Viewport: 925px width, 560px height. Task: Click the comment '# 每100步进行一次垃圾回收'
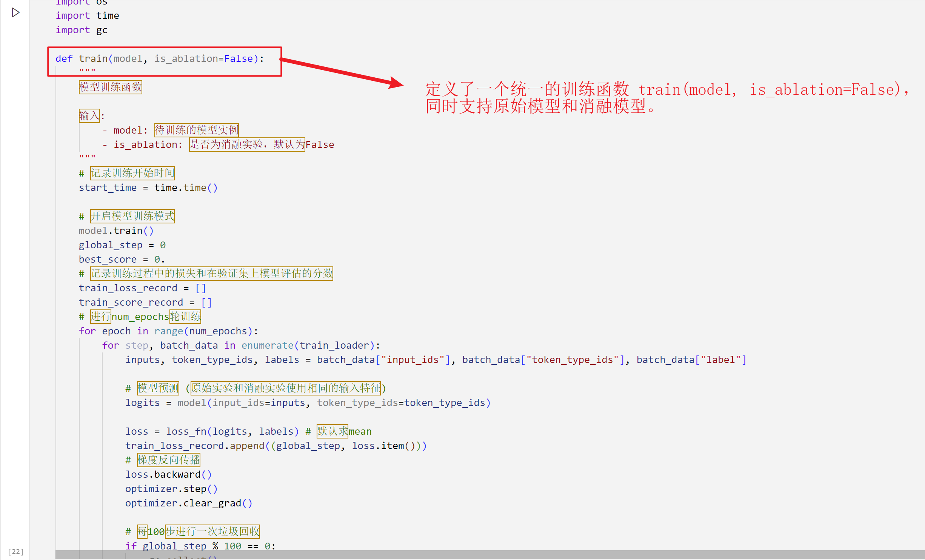(192, 532)
